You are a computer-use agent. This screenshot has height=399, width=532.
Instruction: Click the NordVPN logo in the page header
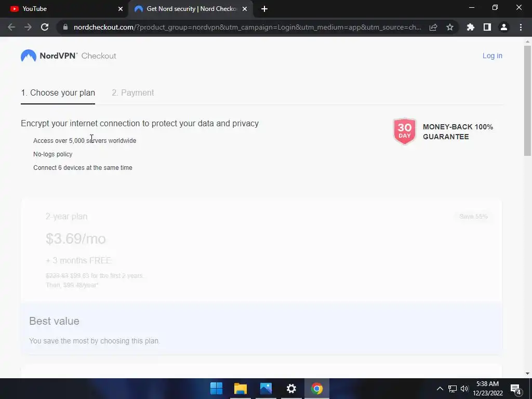pos(49,56)
